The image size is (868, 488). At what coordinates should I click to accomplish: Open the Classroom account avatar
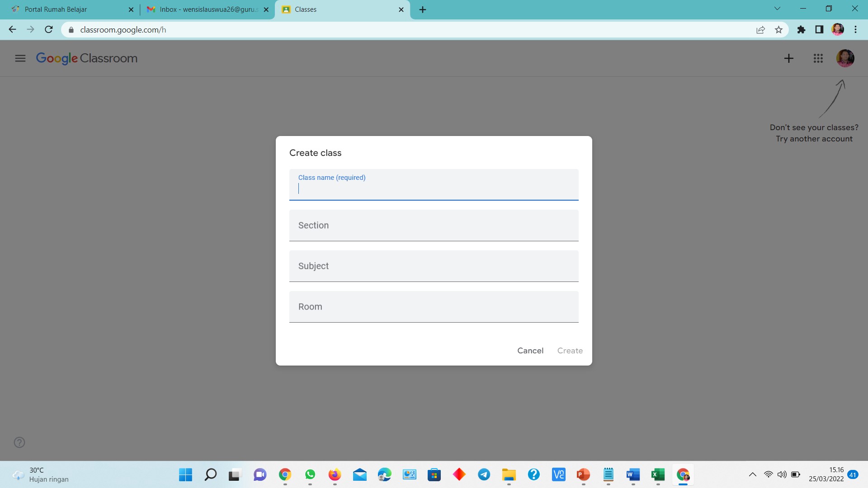pyautogui.click(x=844, y=58)
